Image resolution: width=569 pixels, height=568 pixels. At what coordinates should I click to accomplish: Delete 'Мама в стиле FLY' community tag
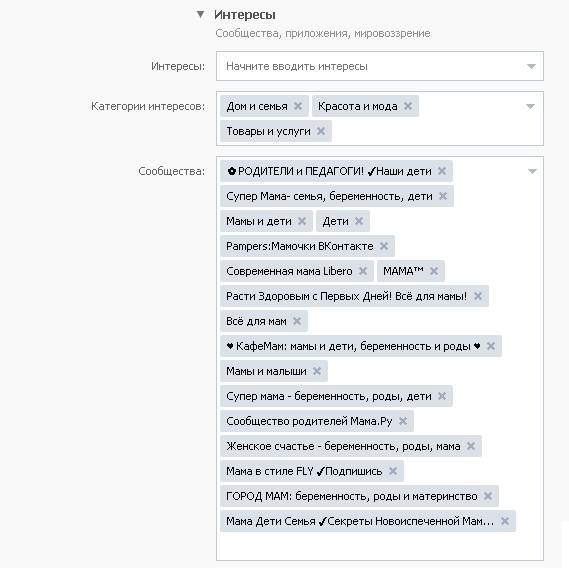[393, 471]
